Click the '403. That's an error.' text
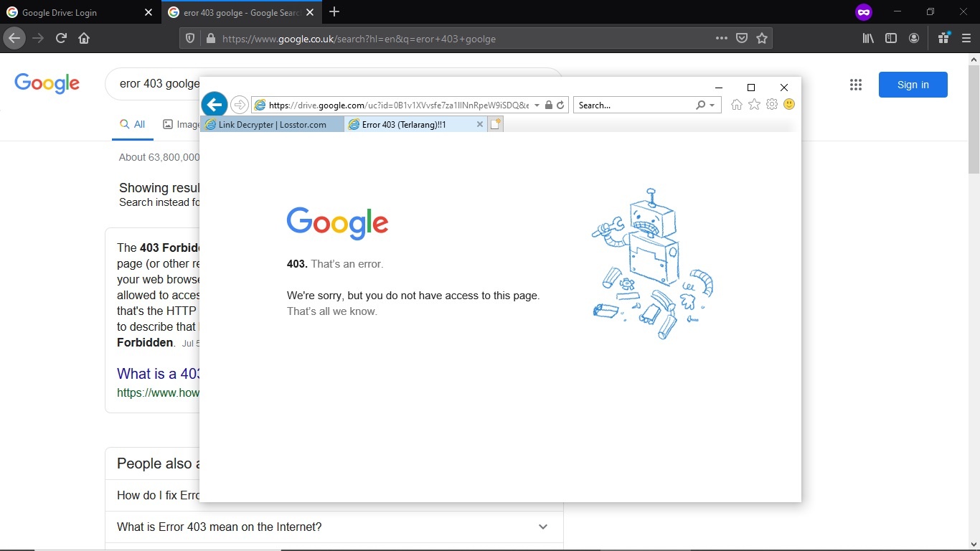Viewport: 980px width, 551px height. [x=335, y=264]
